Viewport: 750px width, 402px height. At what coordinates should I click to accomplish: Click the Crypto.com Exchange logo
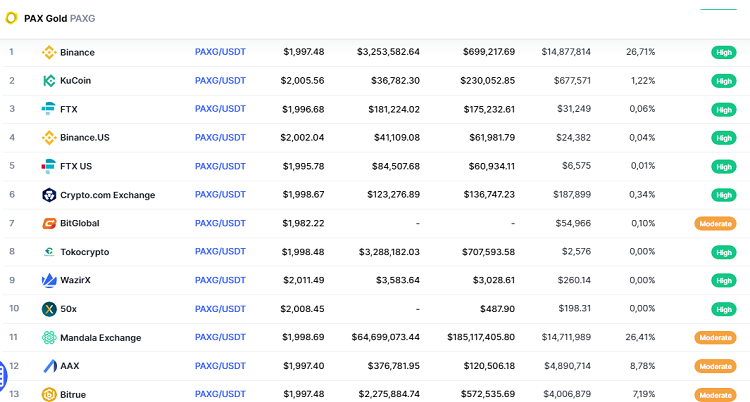point(49,195)
